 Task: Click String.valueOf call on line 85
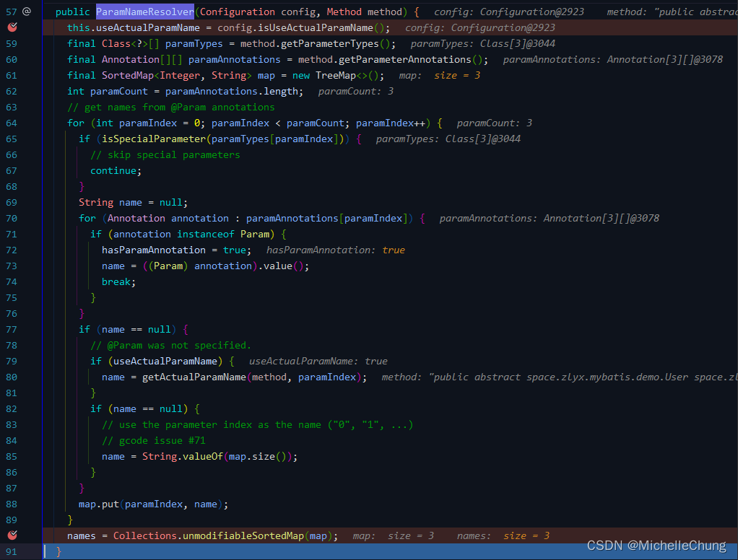(x=183, y=457)
